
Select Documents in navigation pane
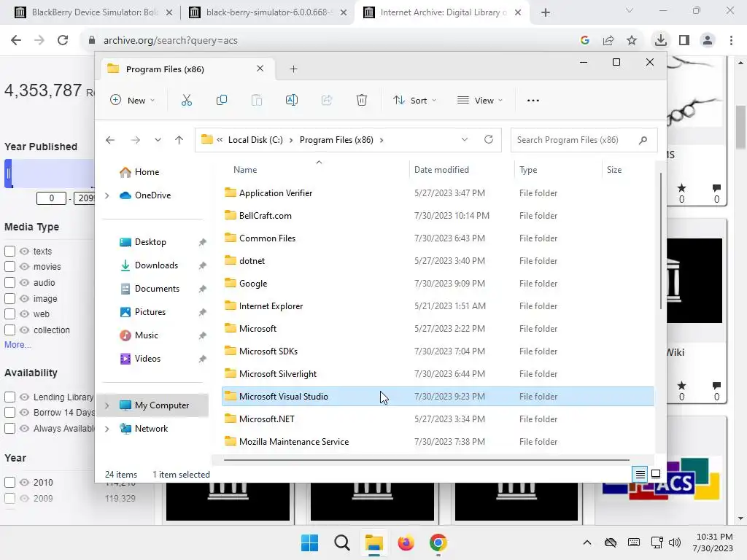coord(157,289)
